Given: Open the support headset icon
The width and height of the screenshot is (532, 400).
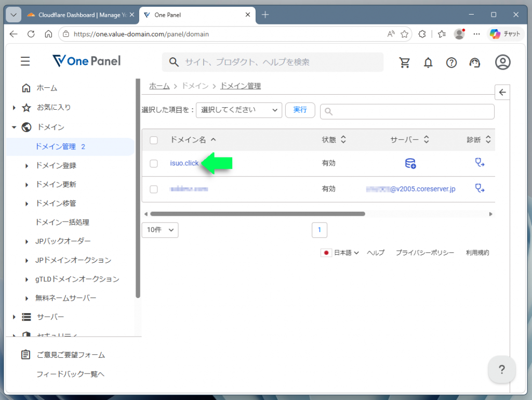Looking at the screenshot, I should point(475,62).
